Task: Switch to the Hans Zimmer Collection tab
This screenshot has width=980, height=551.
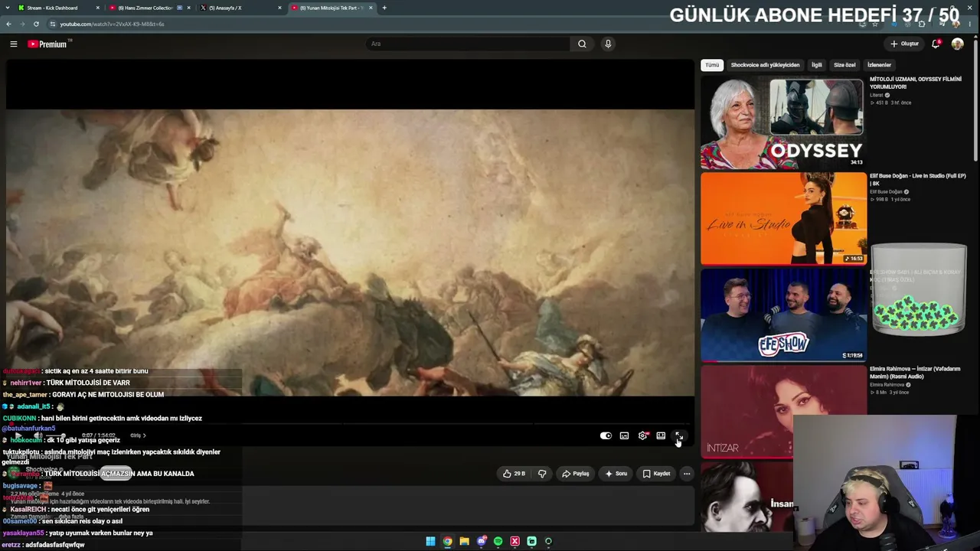Action: [x=151, y=8]
